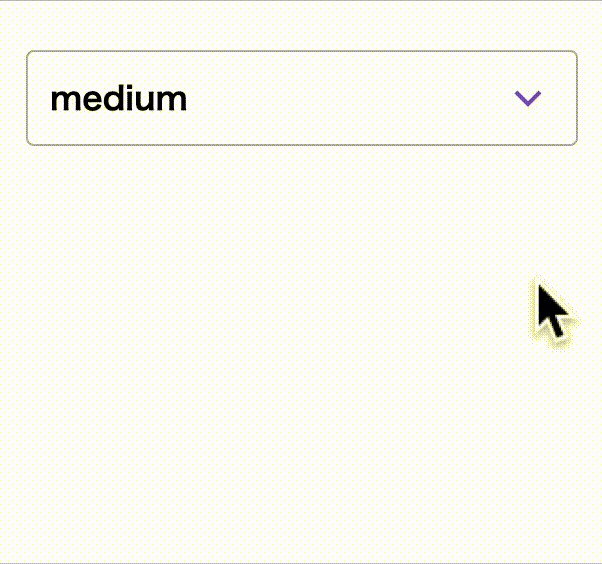Tap the caret icon in the dropdown
602x564 pixels.
pyautogui.click(x=527, y=98)
